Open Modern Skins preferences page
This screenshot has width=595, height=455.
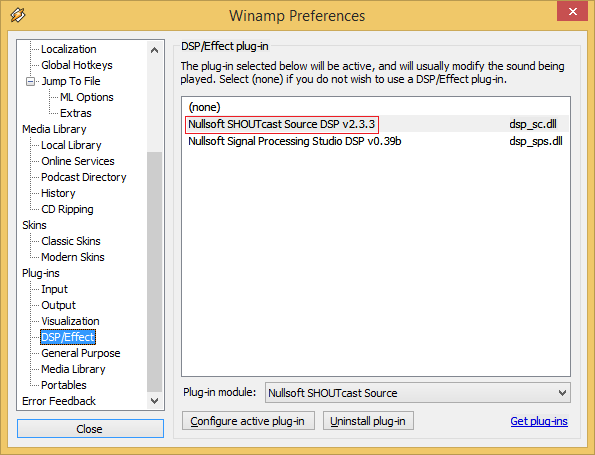73,257
